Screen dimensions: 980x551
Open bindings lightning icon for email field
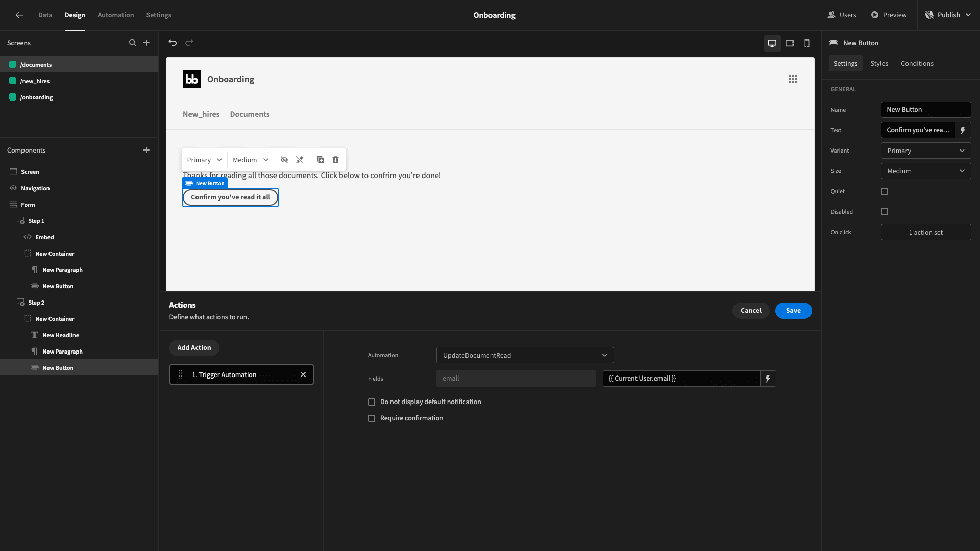click(x=768, y=379)
